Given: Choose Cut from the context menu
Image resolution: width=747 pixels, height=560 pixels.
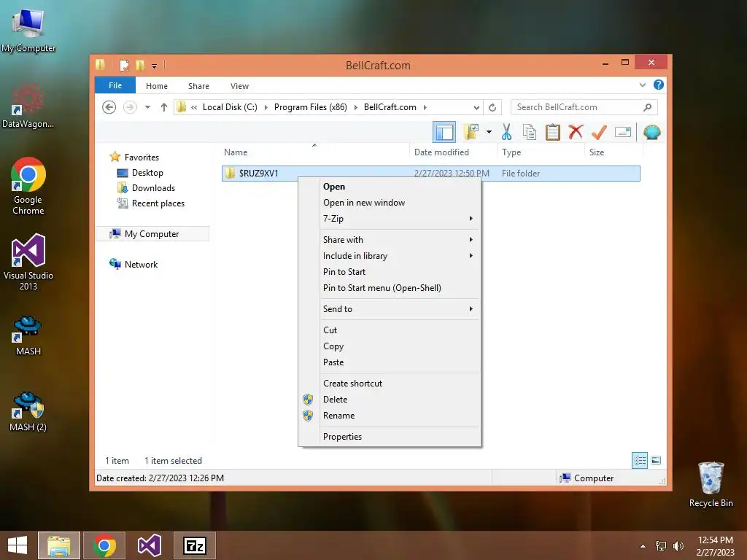Looking at the screenshot, I should coord(390,330).
